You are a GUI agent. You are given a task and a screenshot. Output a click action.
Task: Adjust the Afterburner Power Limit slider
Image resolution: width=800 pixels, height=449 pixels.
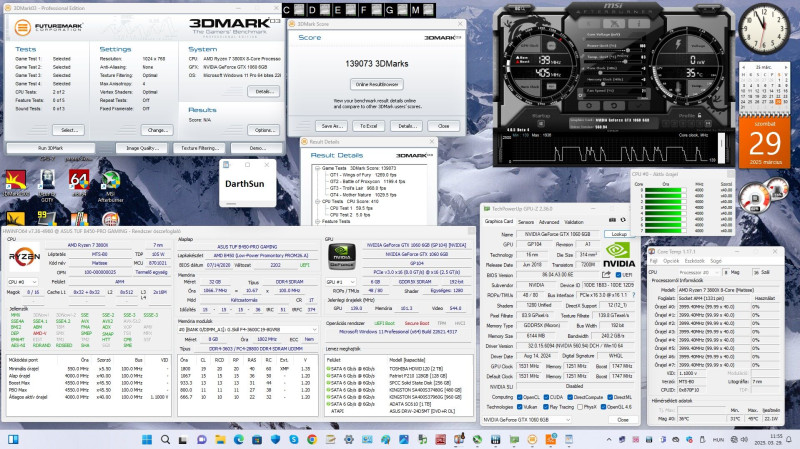613,50
